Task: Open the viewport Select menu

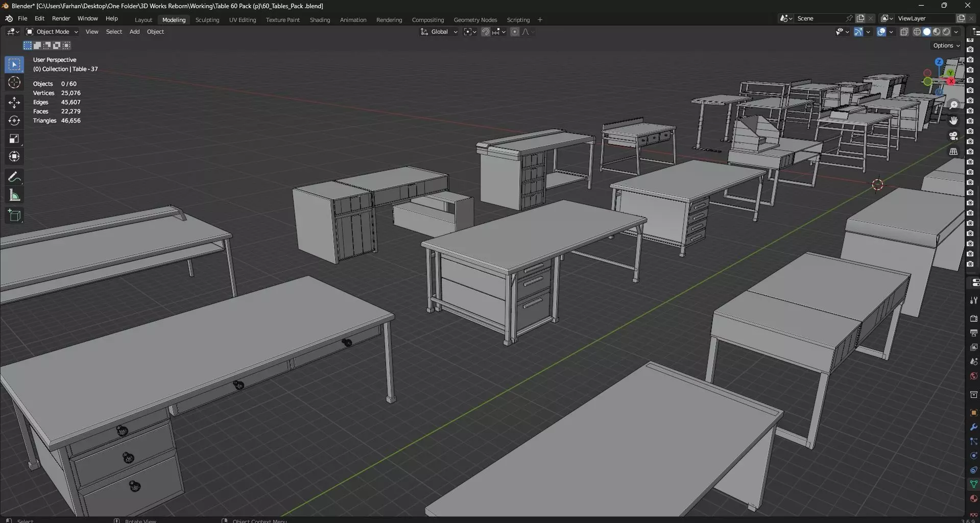Action: click(x=114, y=32)
